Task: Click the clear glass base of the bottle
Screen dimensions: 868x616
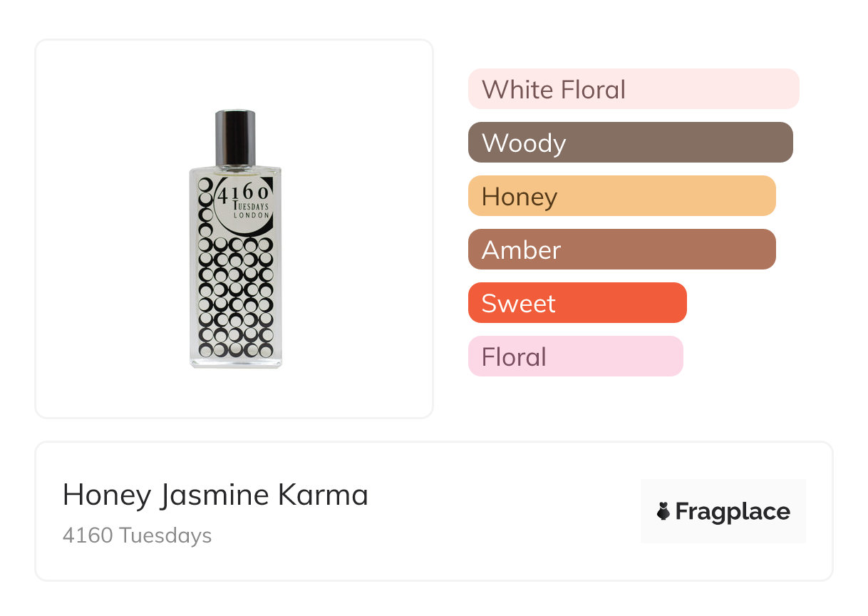Action: tap(236, 361)
